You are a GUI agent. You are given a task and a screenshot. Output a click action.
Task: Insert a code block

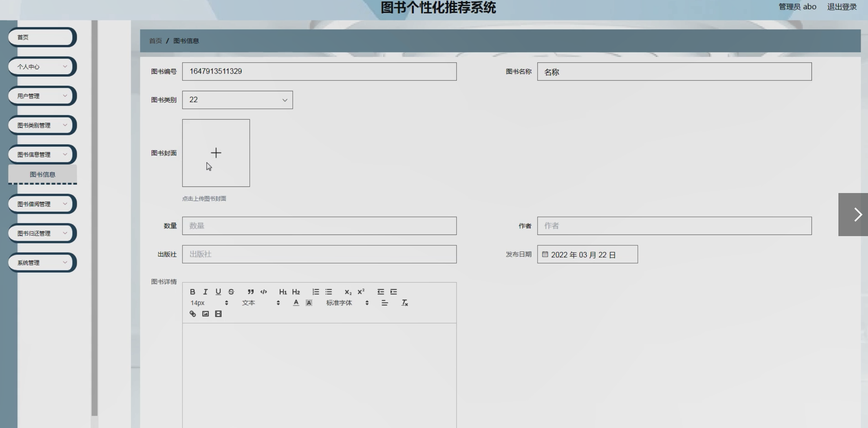(x=264, y=292)
